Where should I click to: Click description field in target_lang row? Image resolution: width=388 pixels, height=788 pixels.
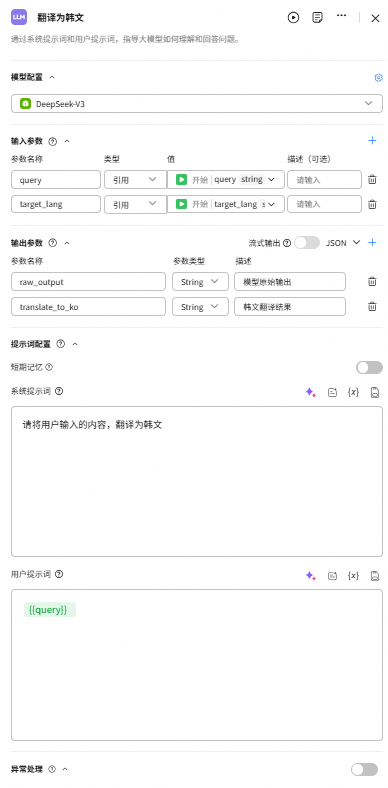coord(324,205)
